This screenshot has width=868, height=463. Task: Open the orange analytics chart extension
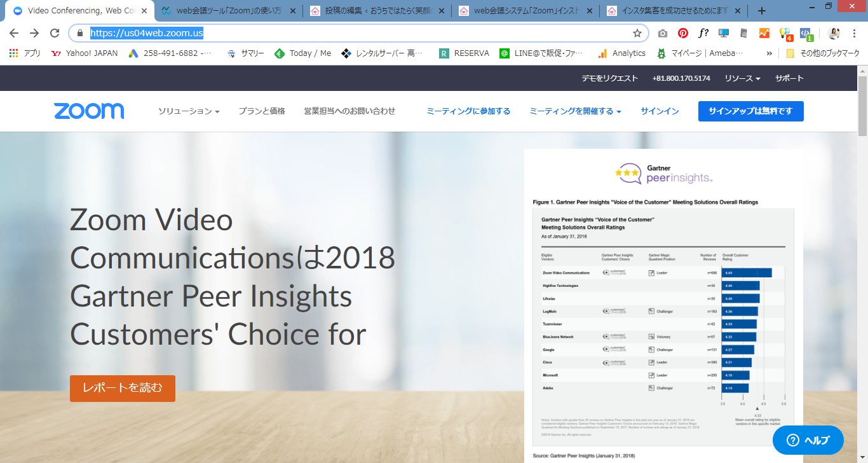[764, 34]
